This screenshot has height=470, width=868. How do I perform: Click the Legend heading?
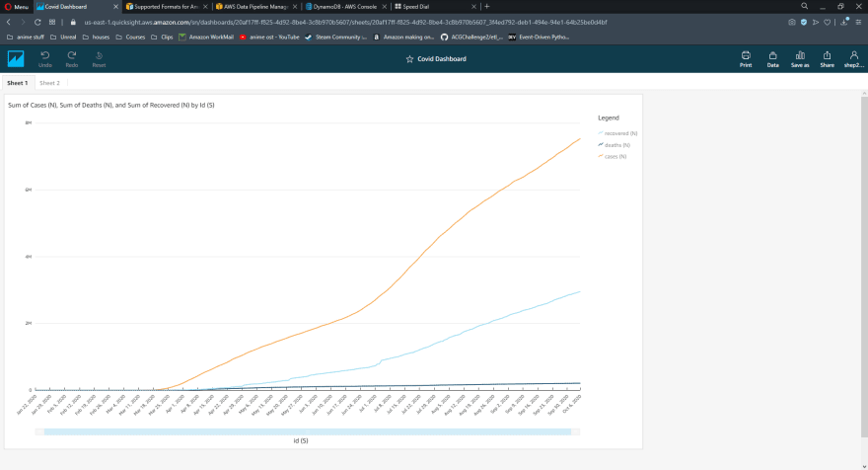[x=609, y=118]
